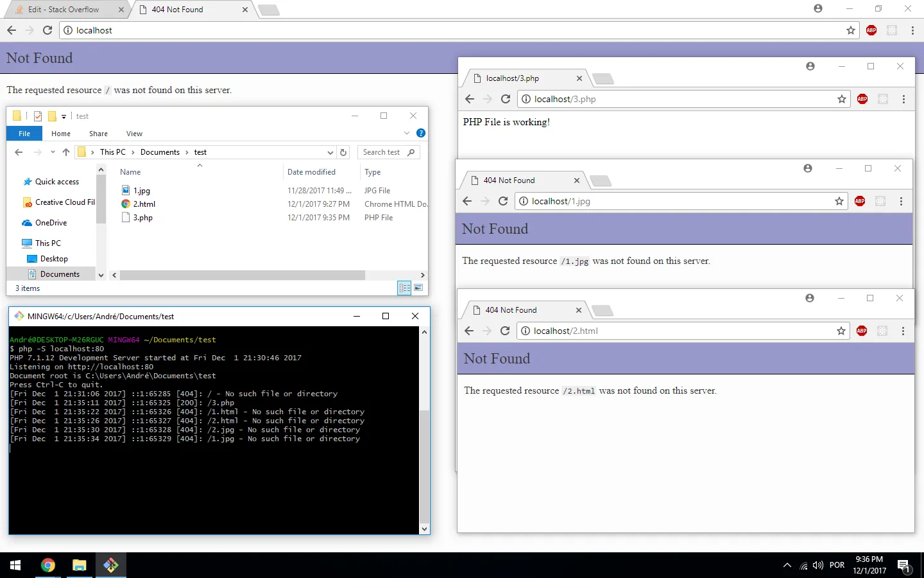
Task: Select 2.html in the test folder
Action: [x=144, y=204]
